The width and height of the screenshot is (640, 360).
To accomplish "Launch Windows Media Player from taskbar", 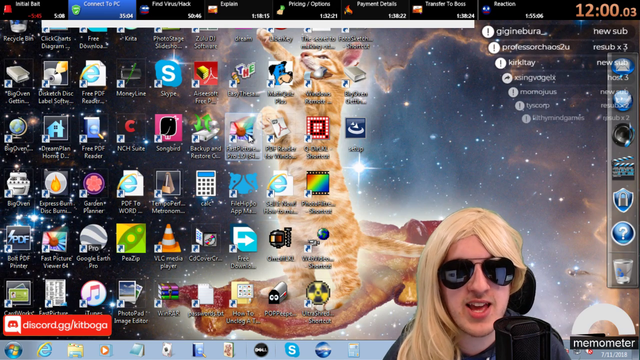I will click(105, 350).
